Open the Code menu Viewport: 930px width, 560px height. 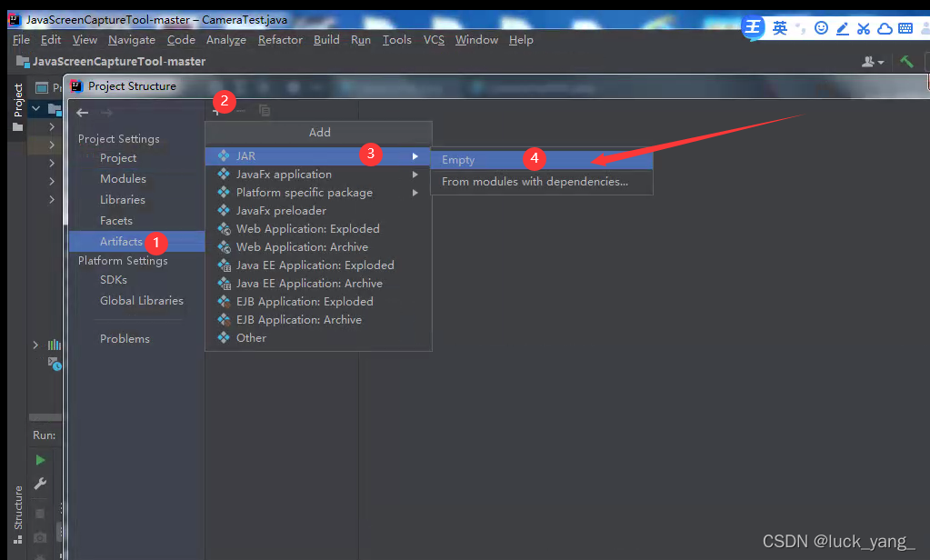(x=181, y=40)
